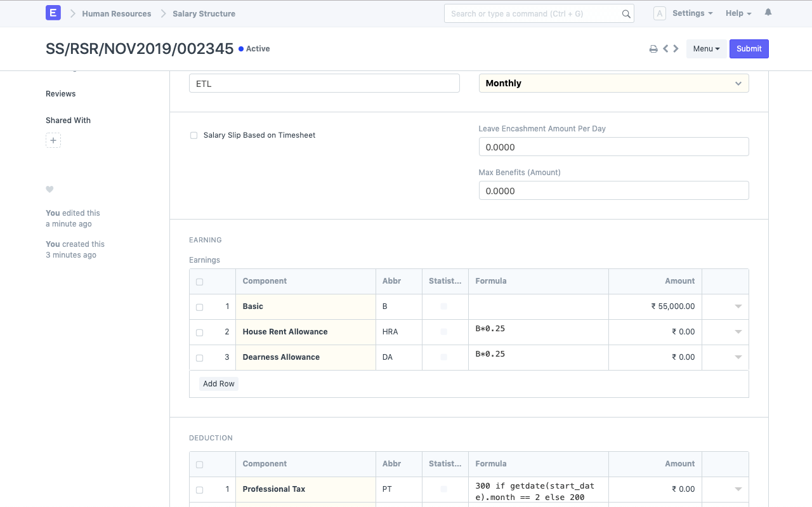
Task: Expand the House Rent Allowance row edit arrow
Action: pyautogui.click(x=738, y=332)
